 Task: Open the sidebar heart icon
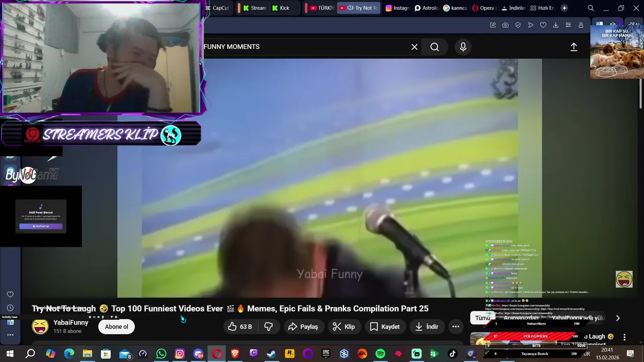click(x=10, y=295)
